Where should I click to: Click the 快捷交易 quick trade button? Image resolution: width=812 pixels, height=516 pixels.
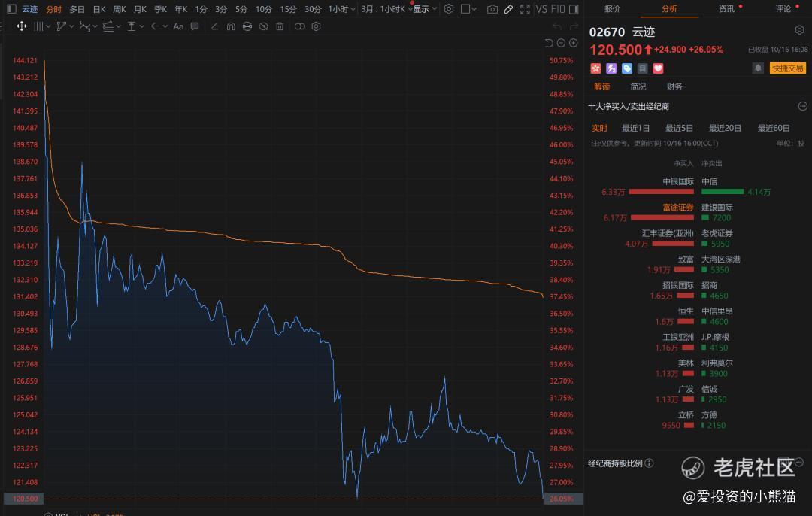pyautogui.click(x=787, y=68)
